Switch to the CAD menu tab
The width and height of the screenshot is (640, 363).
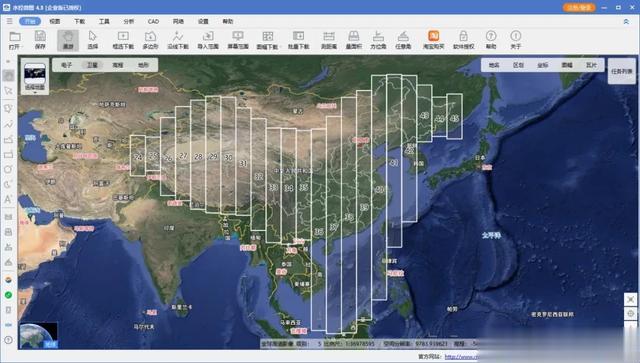[153, 21]
